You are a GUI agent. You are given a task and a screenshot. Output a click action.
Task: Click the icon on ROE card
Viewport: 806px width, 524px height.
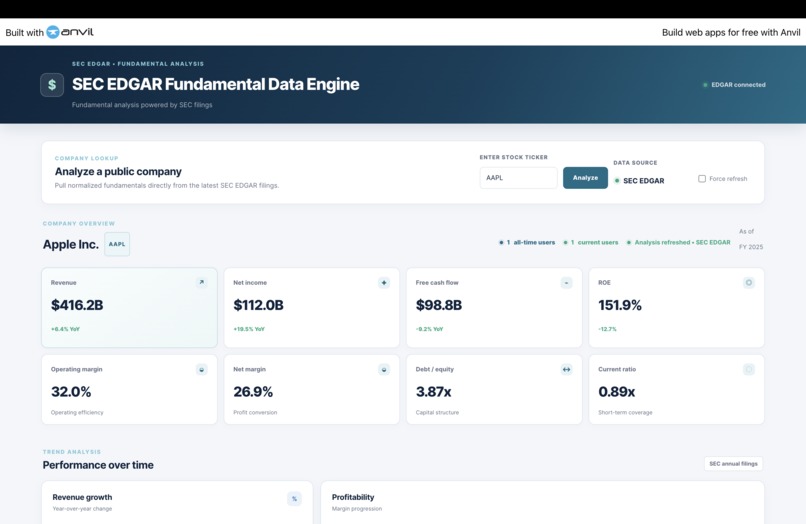coord(749,282)
